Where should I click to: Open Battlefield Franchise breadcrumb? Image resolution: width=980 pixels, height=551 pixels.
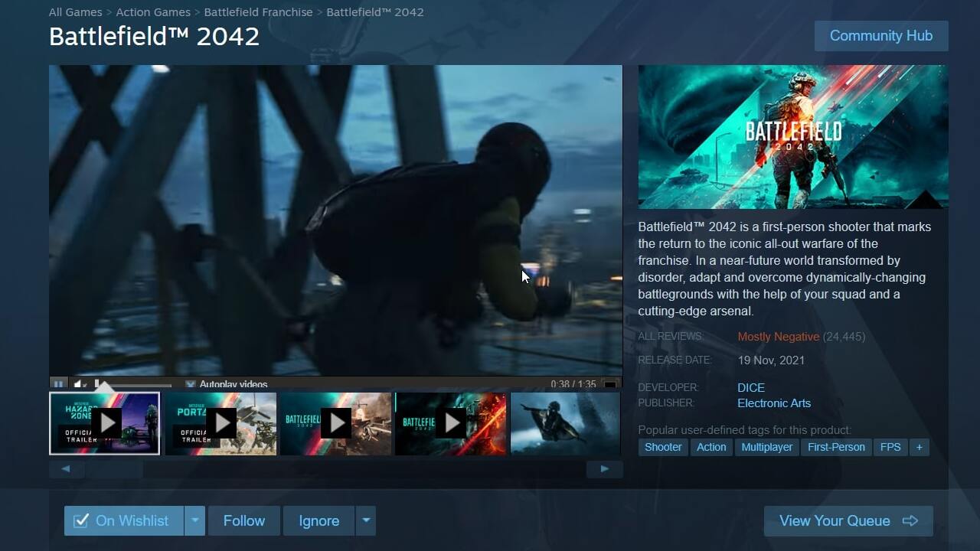point(258,12)
